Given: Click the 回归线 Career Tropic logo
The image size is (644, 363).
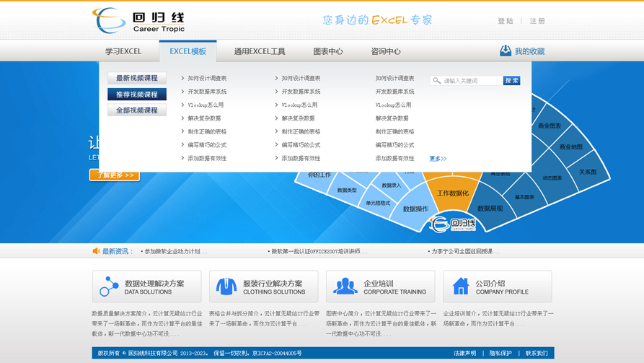Looking at the screenshot, I should (138, 21).
